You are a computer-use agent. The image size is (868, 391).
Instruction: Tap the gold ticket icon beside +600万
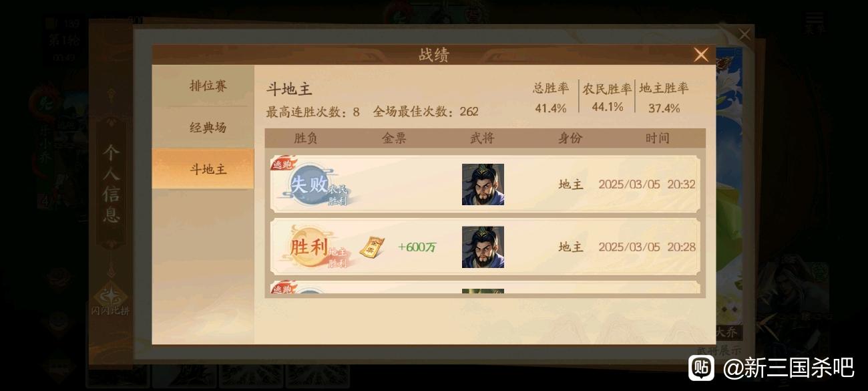[373, 247]
